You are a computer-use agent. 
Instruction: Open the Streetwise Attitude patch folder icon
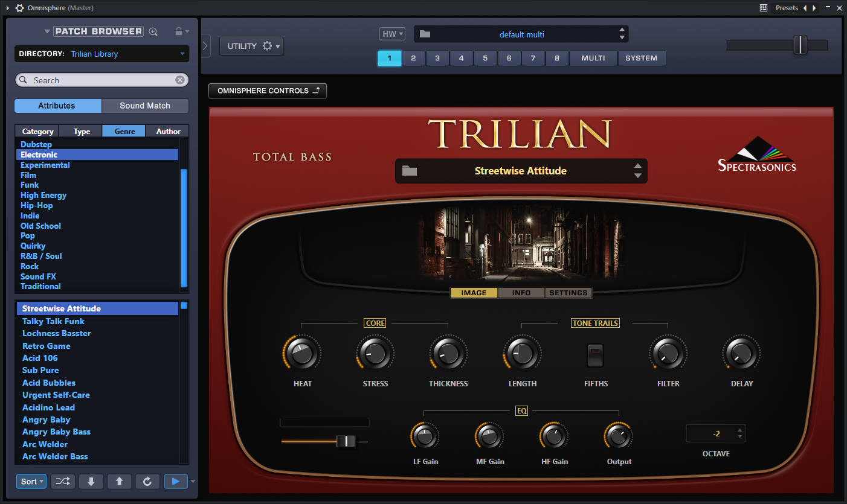pyautogui.click(x=410, y=171)
